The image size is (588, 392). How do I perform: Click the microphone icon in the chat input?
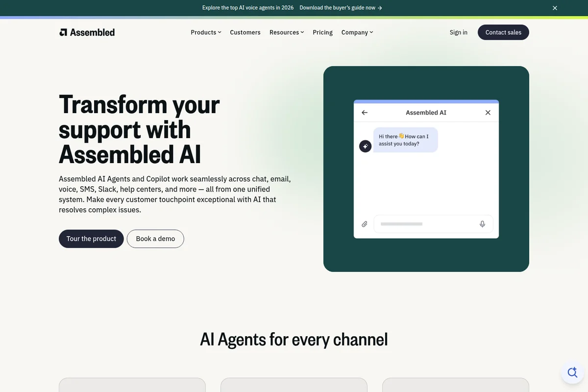click(x=482, y=224)
